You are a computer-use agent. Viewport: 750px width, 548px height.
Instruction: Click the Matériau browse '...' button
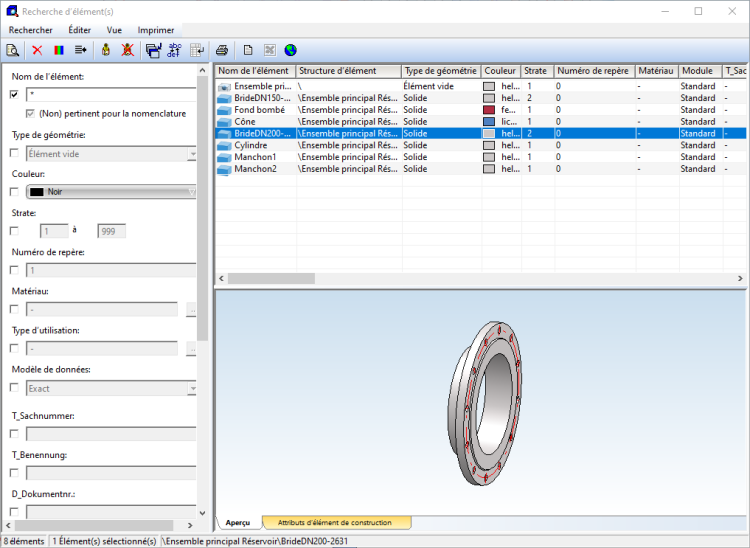[191, 309]
